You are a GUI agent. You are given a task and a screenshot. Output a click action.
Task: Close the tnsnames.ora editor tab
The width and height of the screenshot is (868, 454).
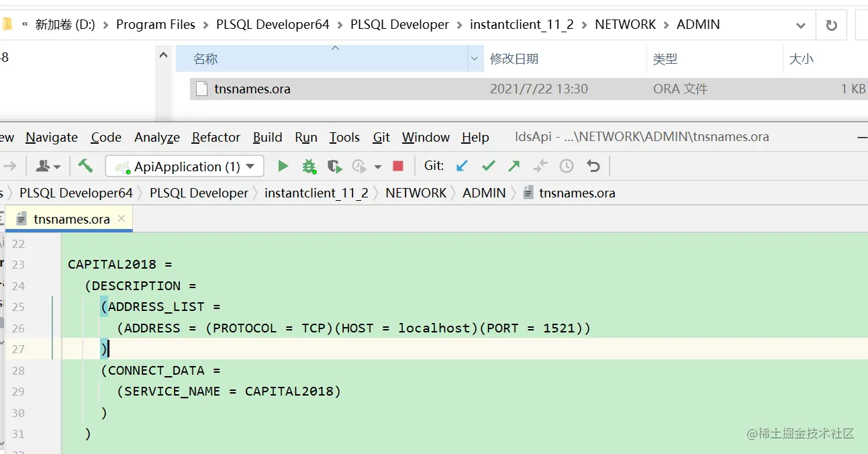[x=122, y=218]
